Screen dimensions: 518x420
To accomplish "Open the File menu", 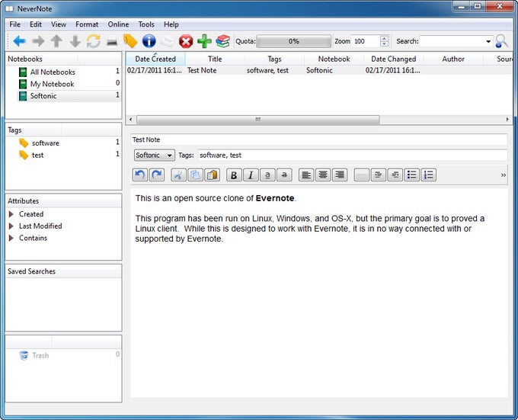I will click(15, 24).
